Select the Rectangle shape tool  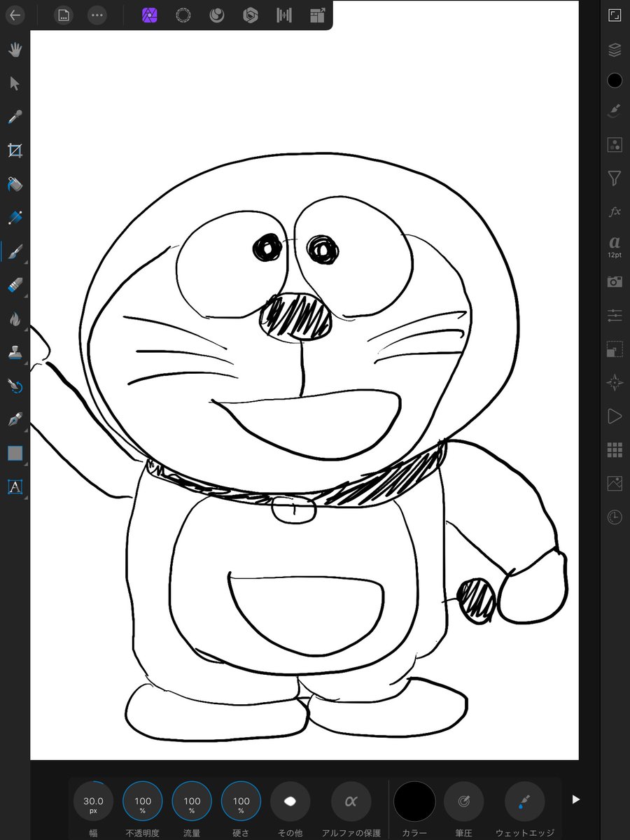15,453
